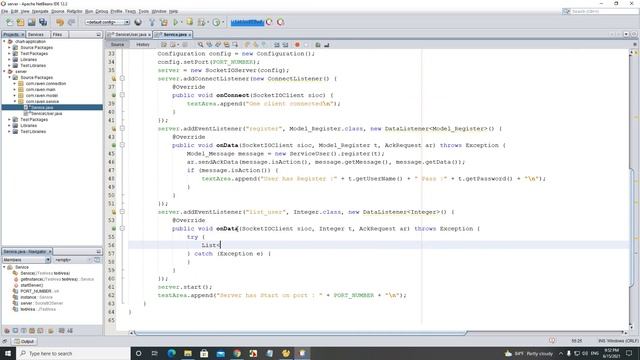640x360 pixels.
Task: Click the editor horizontal scrollbar
Action: click(300, 333)
